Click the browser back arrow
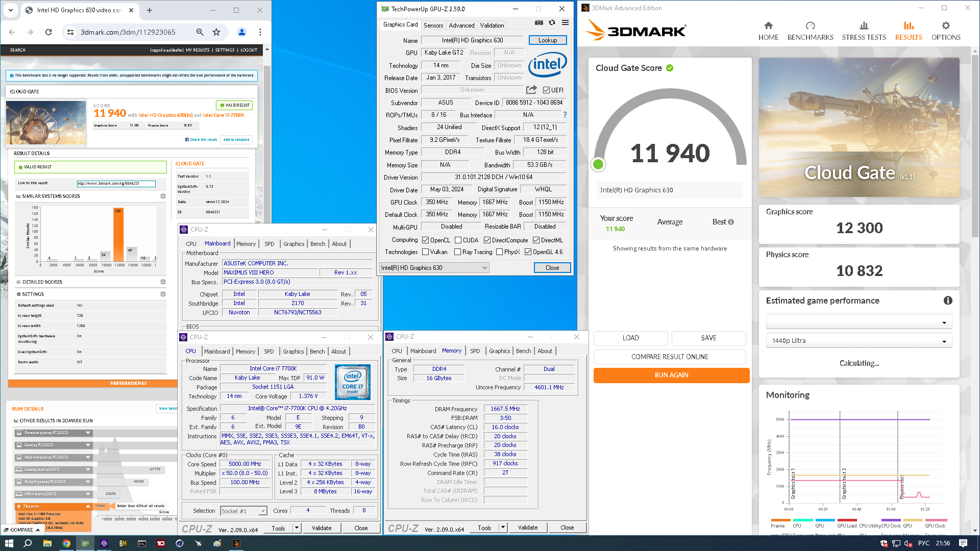Screen dimensions: 980x551 click(12, 32)
